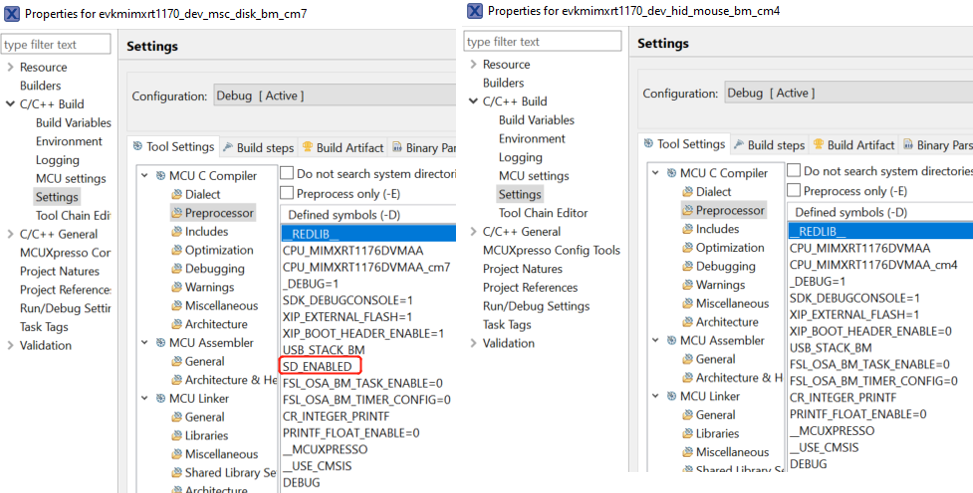This screenshot has width=973, height=493.
Task: Expand Resource node in cm4 properties window
Action: 473,65
